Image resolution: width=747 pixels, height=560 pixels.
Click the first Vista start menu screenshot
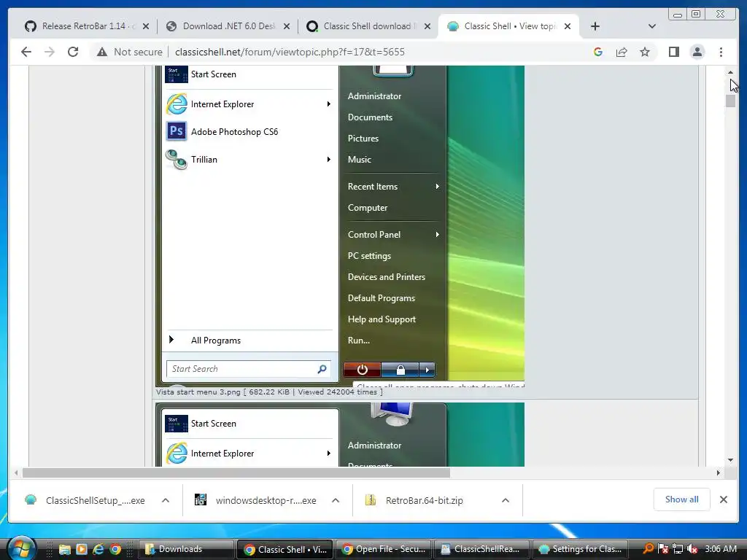pos(340,226)
